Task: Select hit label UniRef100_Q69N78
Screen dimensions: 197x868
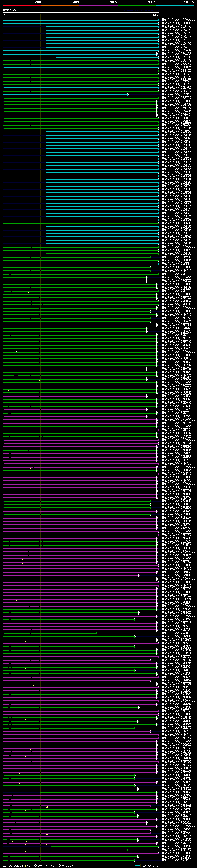Action: (x=177, y=454)
